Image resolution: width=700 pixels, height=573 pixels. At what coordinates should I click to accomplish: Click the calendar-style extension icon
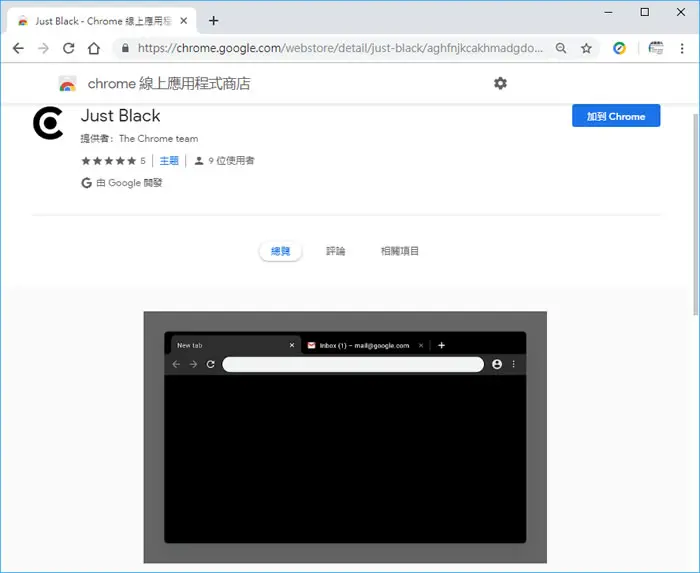click(x=655, y=48)
